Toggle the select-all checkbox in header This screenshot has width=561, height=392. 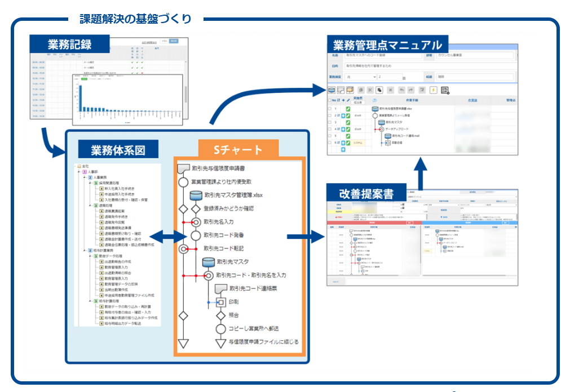click(x=330, y=100)
